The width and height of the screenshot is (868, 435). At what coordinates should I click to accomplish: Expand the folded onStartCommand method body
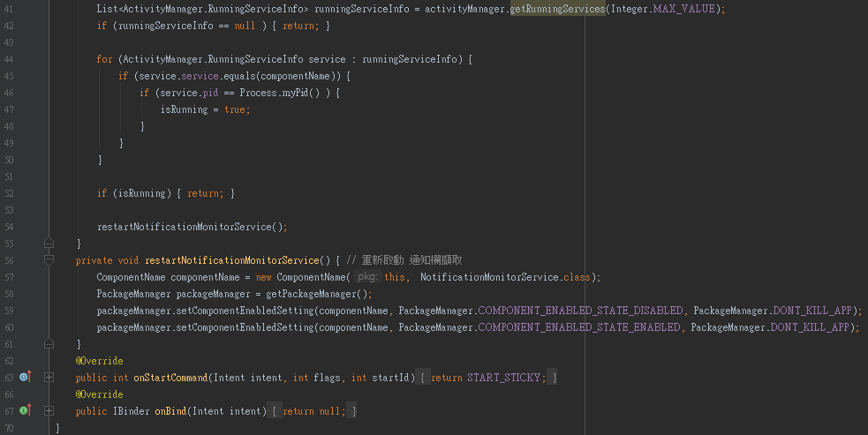(x=49, y=378)
